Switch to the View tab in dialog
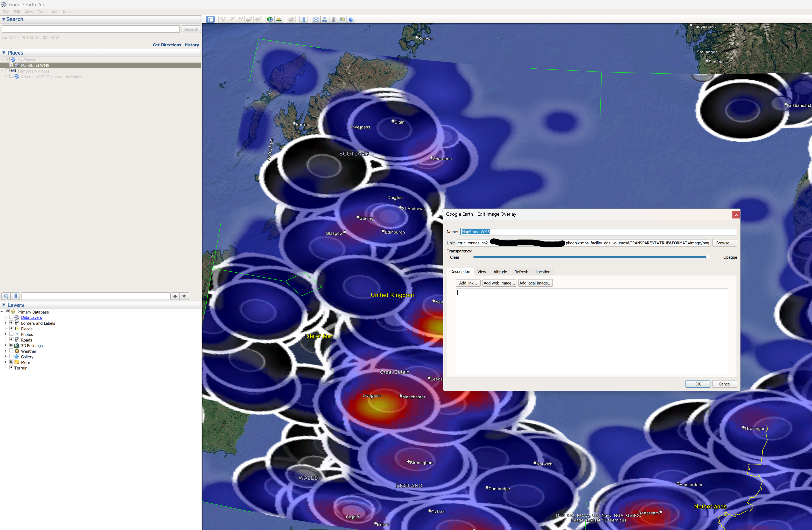The width and height of the screenshot is (812, 530). [x=482, y=272]
